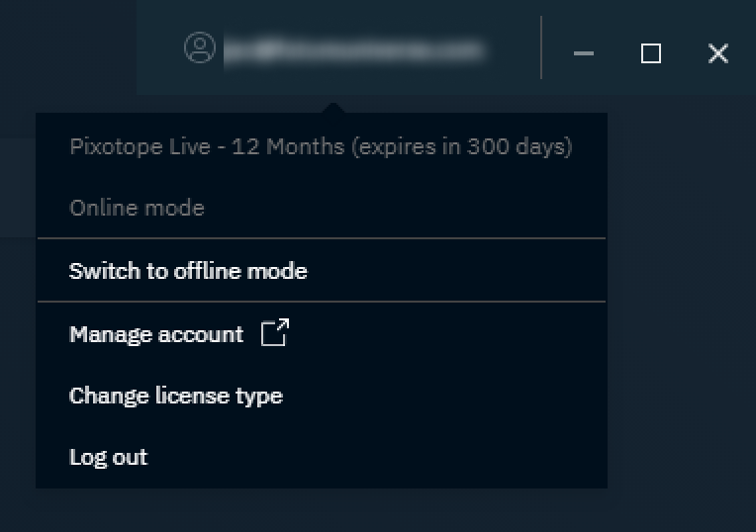The image size is (756, 532).
Task: Click the "expires in 300 days" text
Action: coord(463,147)
